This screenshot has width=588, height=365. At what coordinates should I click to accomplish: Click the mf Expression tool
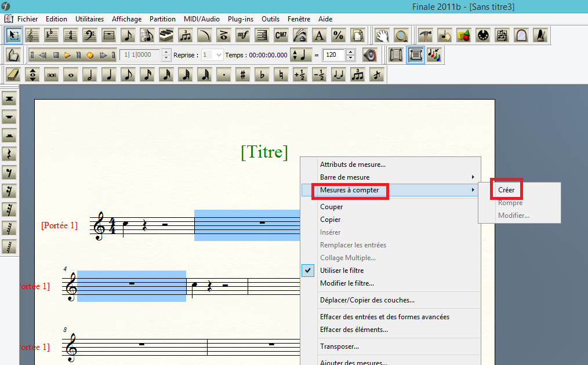pos(243,35)
